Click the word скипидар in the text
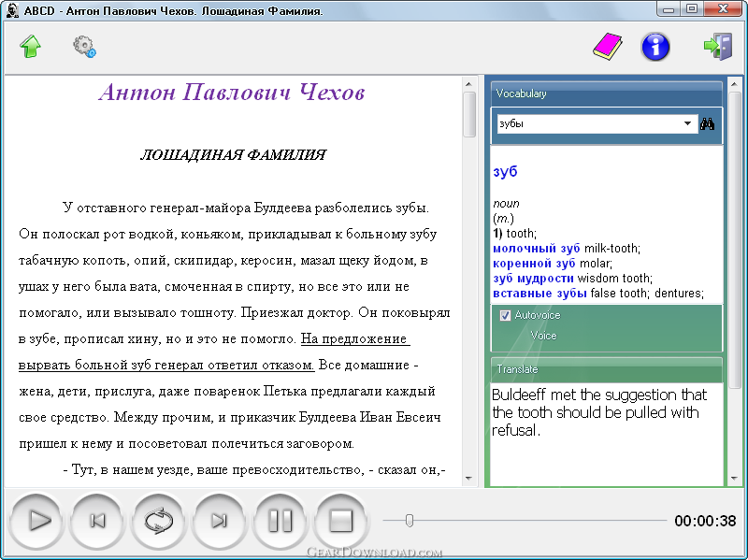This screenshot has width=748, height=560. [204, 261]
